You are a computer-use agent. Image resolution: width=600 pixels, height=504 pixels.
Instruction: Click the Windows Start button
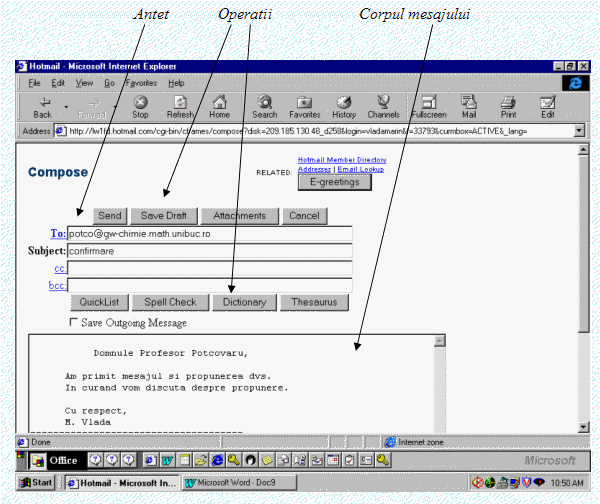(37, 482)
